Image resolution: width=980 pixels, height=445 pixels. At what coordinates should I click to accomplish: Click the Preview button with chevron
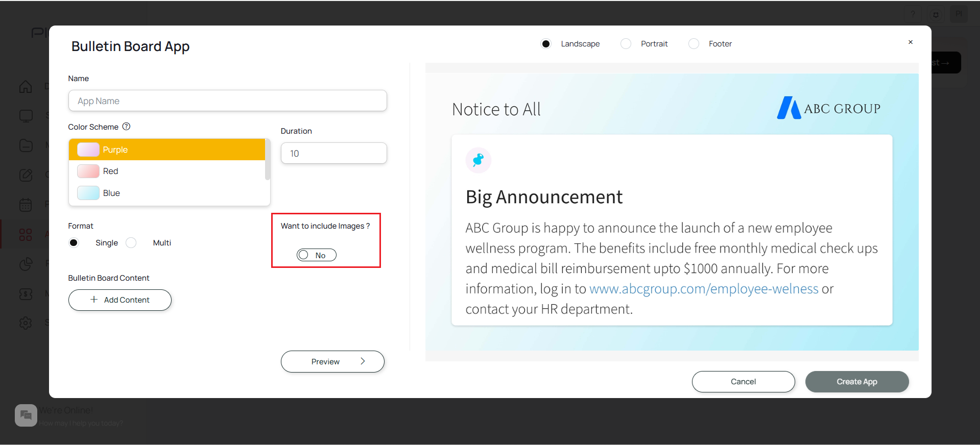pos(332,361)
